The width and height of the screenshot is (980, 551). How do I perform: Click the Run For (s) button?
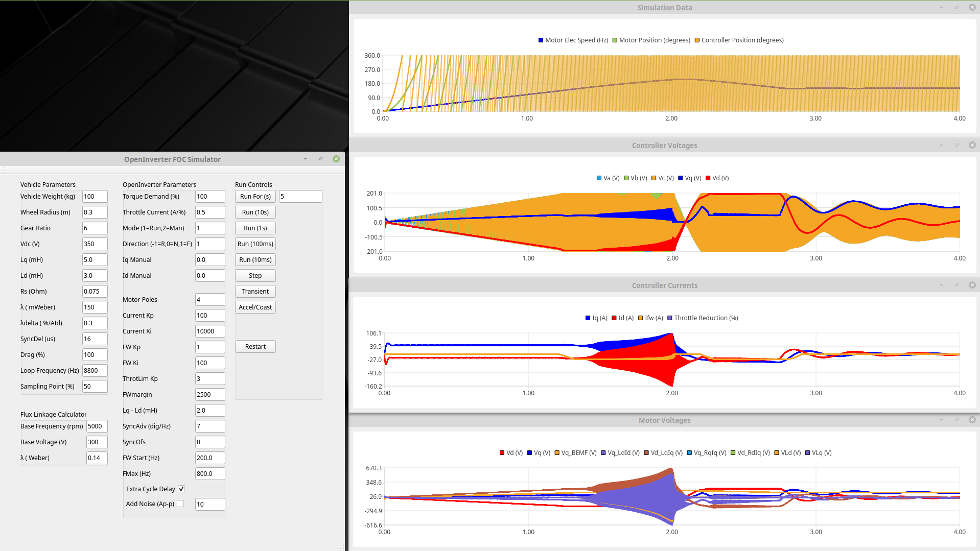(x=255, y=196)
